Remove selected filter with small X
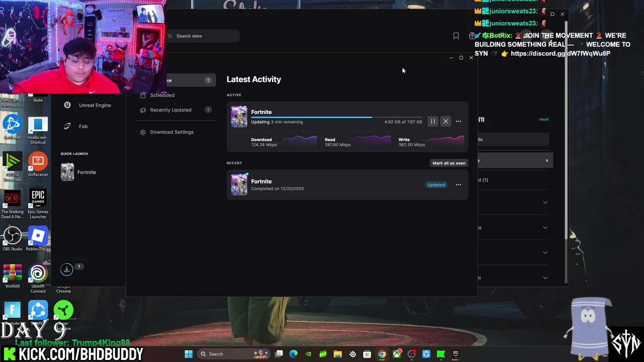644x362 pixels. 547,160
